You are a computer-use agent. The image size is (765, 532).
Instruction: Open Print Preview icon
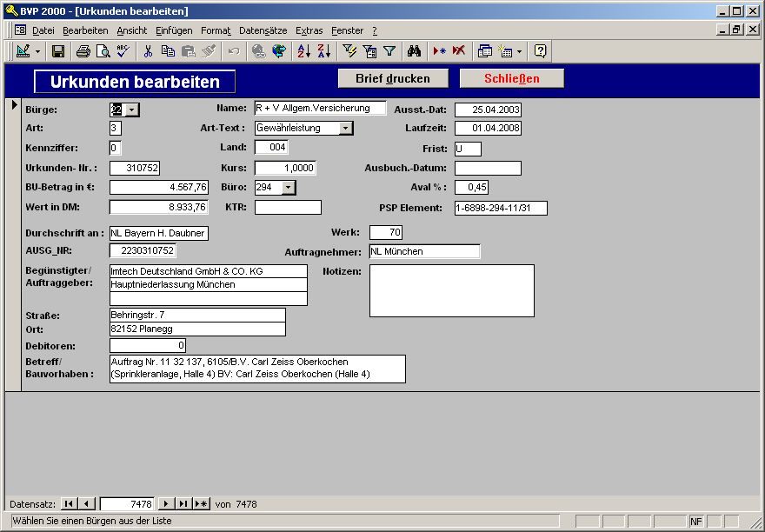[103, 50]
